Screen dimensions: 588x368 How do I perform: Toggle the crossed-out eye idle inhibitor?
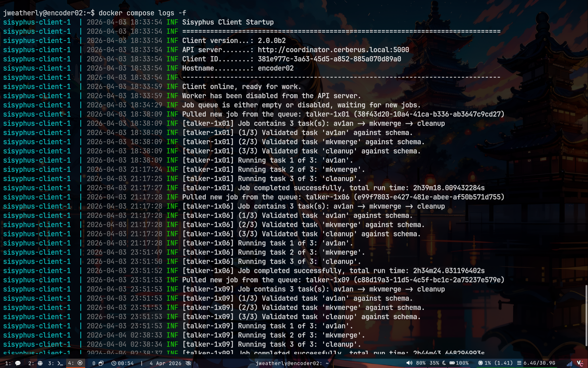coord(188,363)
